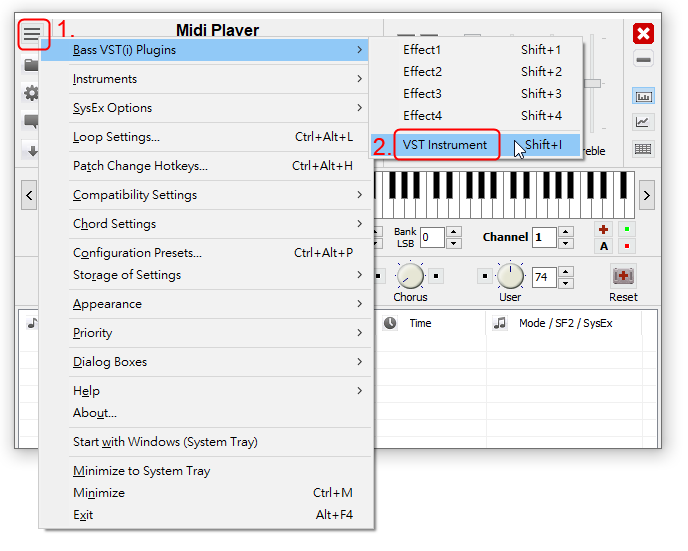Increase Bank LSB value with up arrow
The width and height of the screenshot is (688, 551).
tap(454, 232)
